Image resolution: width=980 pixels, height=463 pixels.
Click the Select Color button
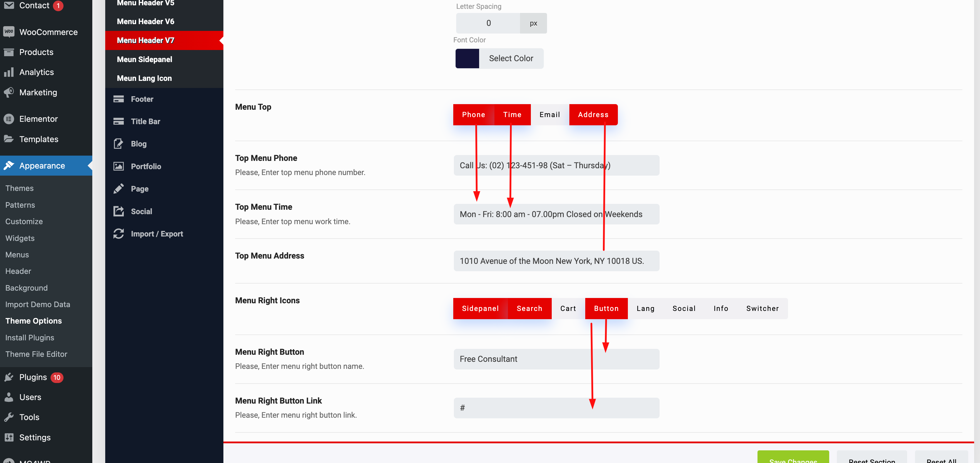511,58
